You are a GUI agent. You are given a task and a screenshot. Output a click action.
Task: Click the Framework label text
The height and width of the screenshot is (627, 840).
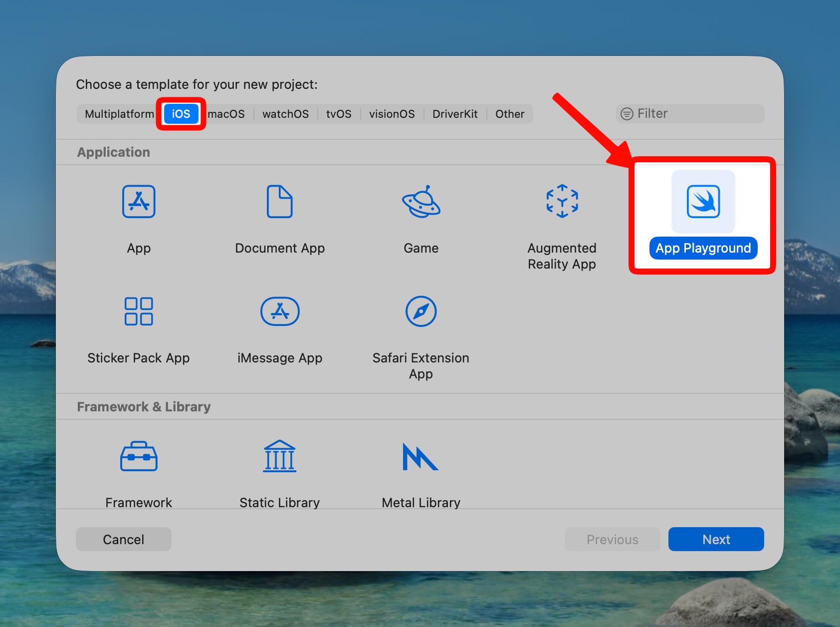139,502
